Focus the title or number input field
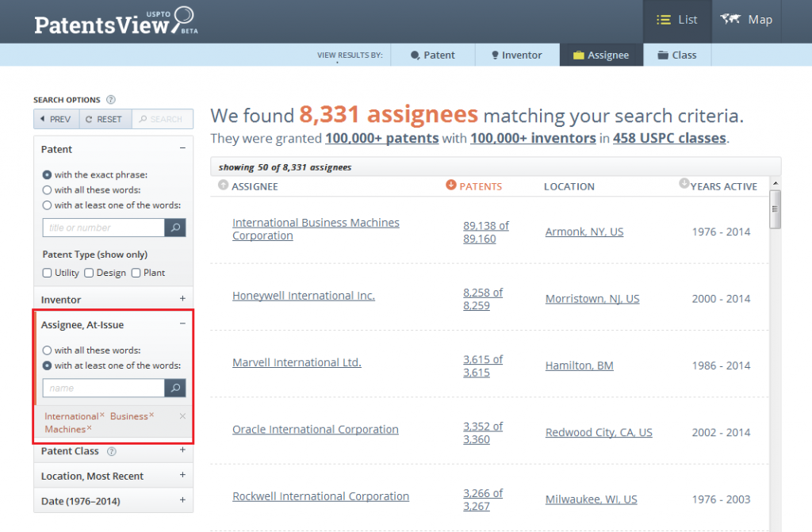The height and width of the screenshot is (532, 812). click(x=104, y=228)
